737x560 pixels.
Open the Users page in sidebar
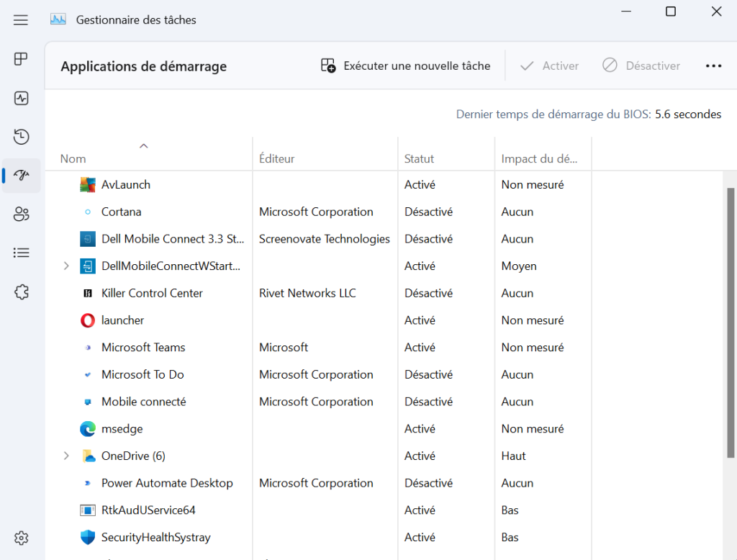coord(21,214)
